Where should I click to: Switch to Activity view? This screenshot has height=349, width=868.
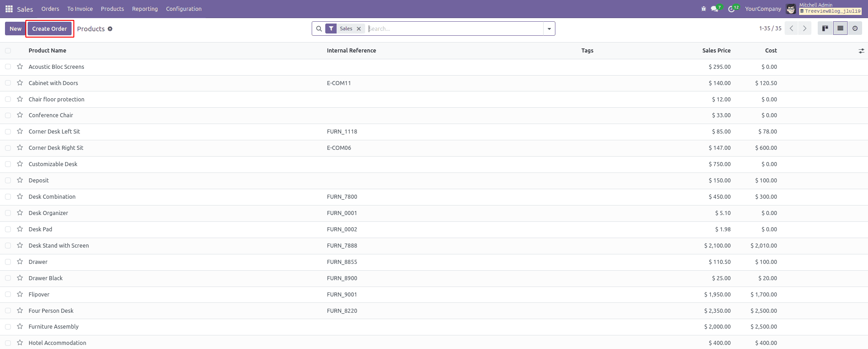(855, 29)
